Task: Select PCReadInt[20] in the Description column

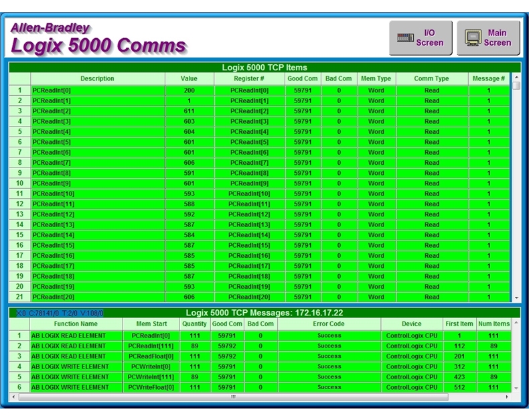Action: pos(98,297)
